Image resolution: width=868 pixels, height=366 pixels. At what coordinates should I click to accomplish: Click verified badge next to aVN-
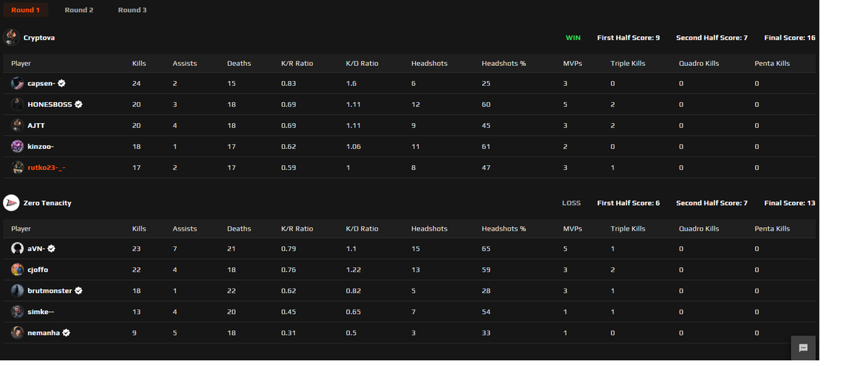(x=51, y=249)
